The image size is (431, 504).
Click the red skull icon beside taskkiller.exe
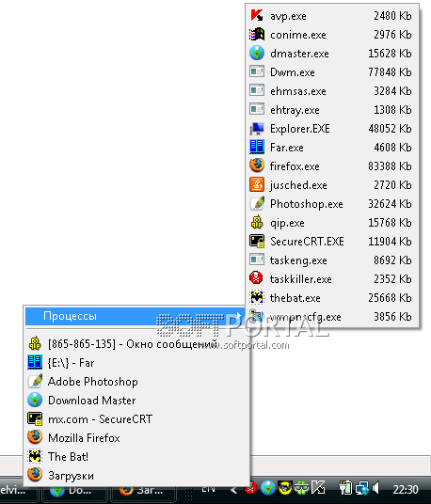pos(257,278)
